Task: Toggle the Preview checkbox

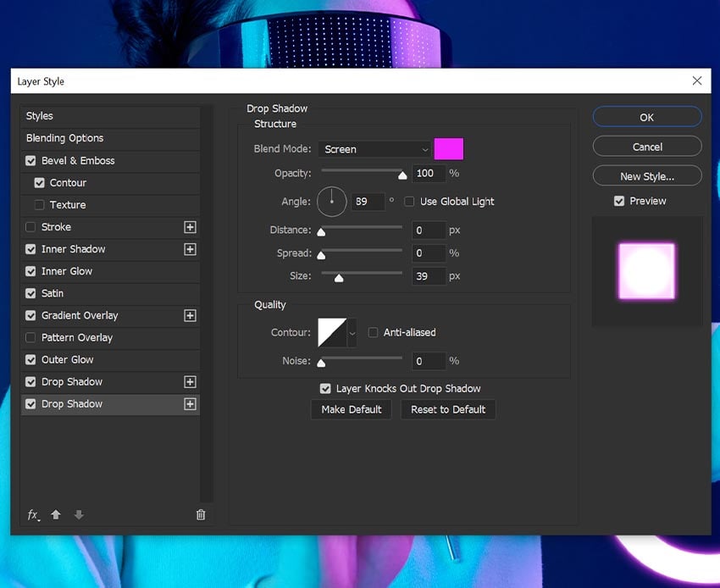Action: [619, 201]
